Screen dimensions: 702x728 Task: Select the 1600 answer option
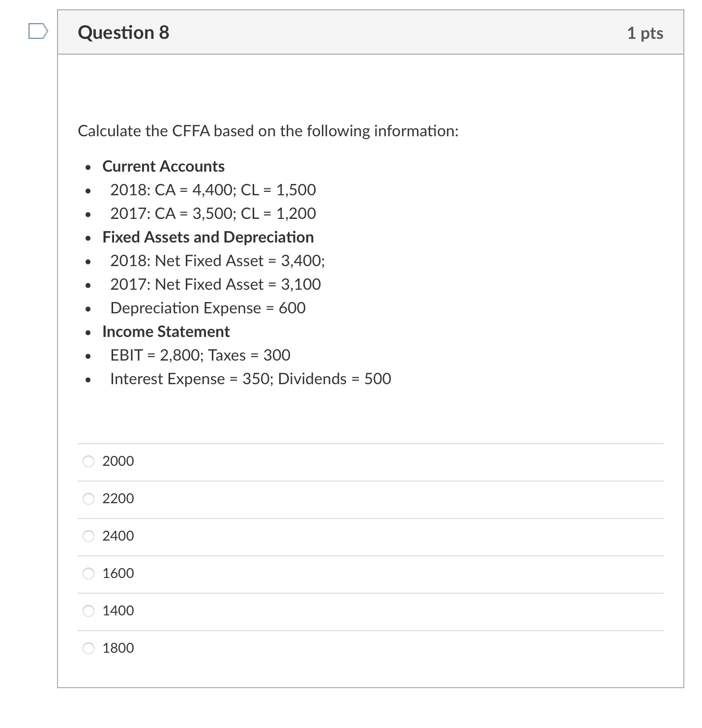117,574
